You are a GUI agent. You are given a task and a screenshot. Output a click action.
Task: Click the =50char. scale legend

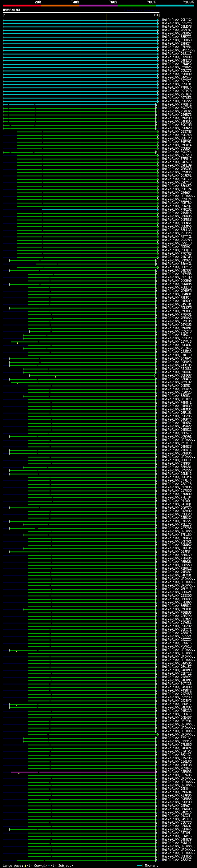[147, 865]
